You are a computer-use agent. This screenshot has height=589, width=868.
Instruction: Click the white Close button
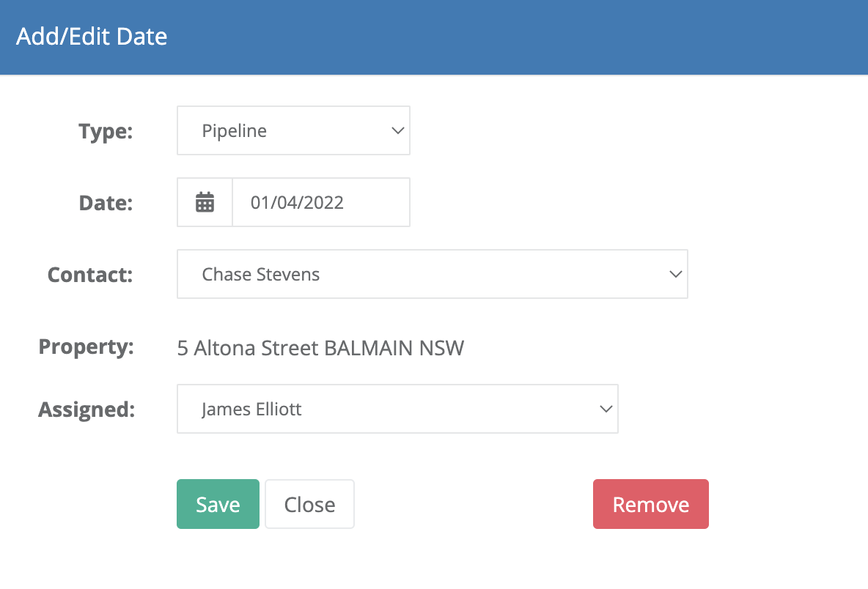[309, 504]
